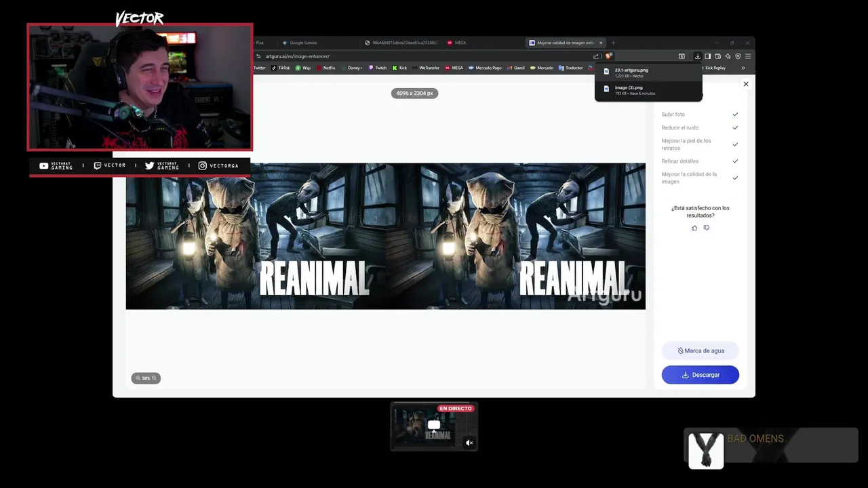868x488 pixels.
Task: Click the share page icon
Action: (x=596, y=56)
